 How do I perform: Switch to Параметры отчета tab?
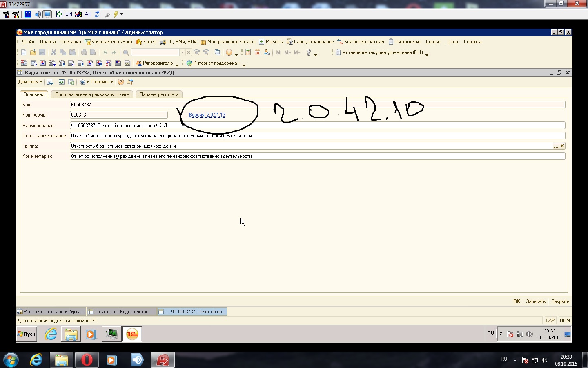tap(159, 94)
